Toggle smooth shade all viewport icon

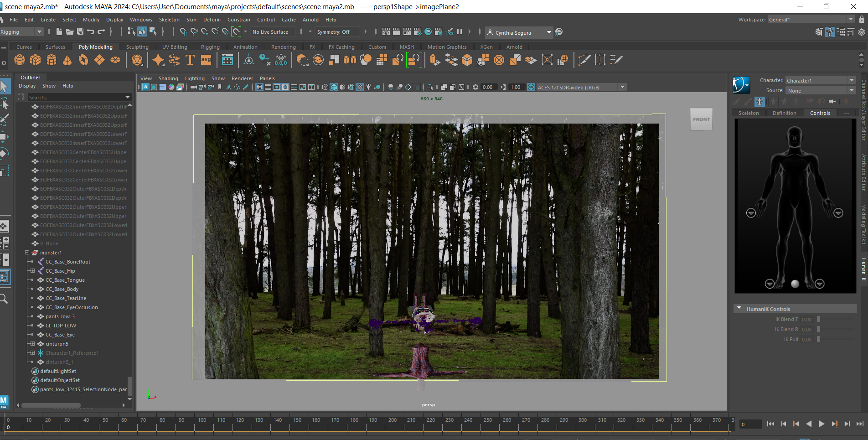point(334,87)
